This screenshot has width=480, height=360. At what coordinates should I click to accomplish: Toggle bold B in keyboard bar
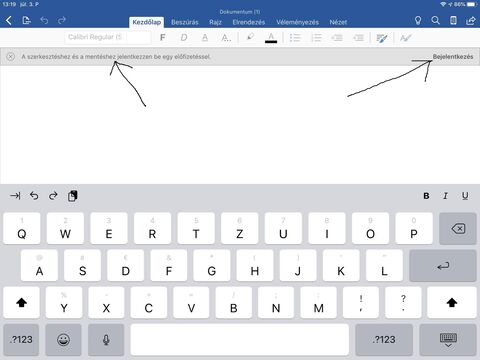tap(426, 196)
